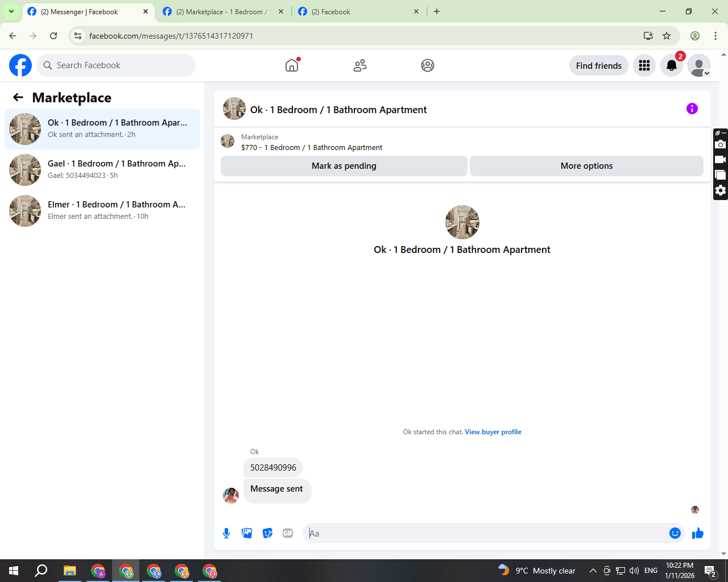Choose a sticker icon
This screenshot has width=728, height=582.
267,533
